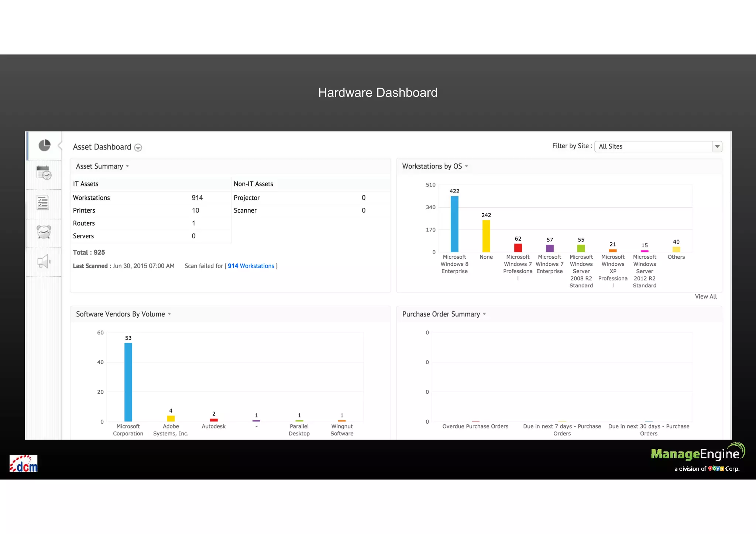Open the megaphone announcements sidebar icon

[44, 261]
